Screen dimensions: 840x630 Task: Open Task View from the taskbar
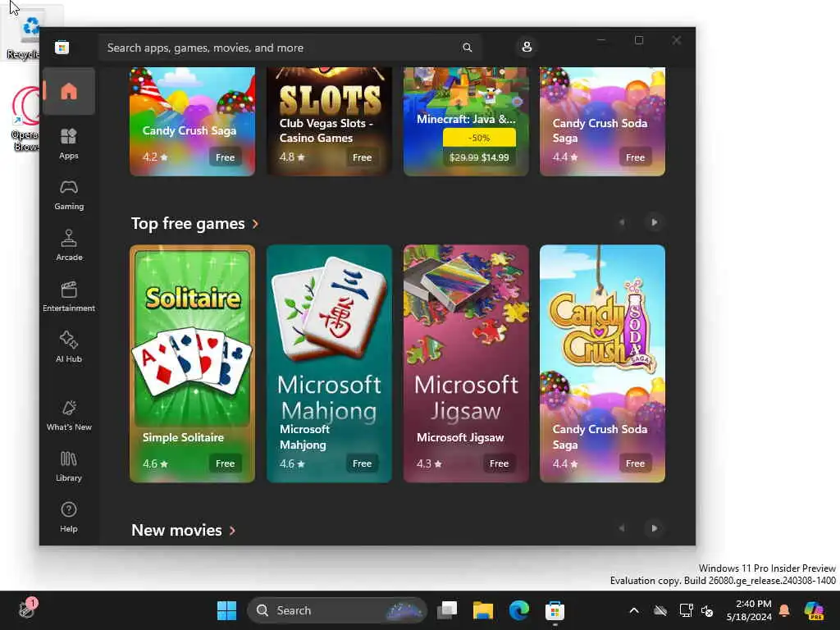tap(447, 610)
